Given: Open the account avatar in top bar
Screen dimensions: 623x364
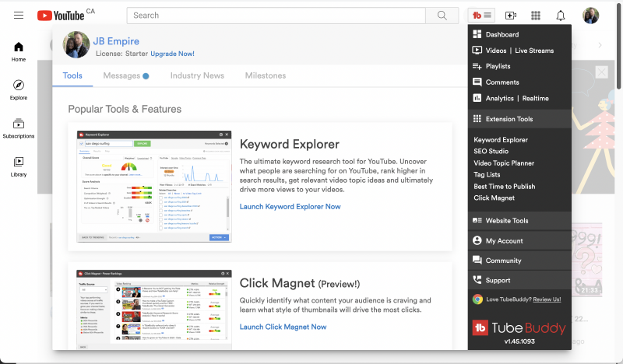Looking at the screenshot, I should pyautogui.click(x=591, y=16).
